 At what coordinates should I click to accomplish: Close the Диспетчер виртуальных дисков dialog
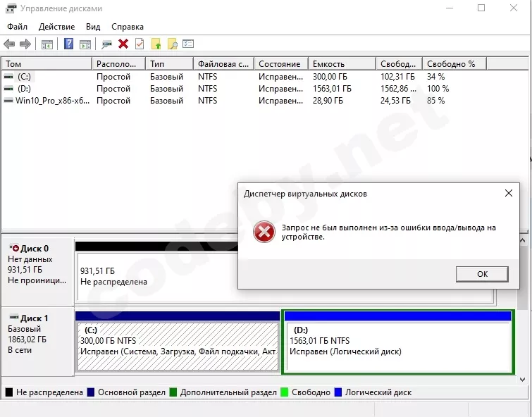(509, 193)
